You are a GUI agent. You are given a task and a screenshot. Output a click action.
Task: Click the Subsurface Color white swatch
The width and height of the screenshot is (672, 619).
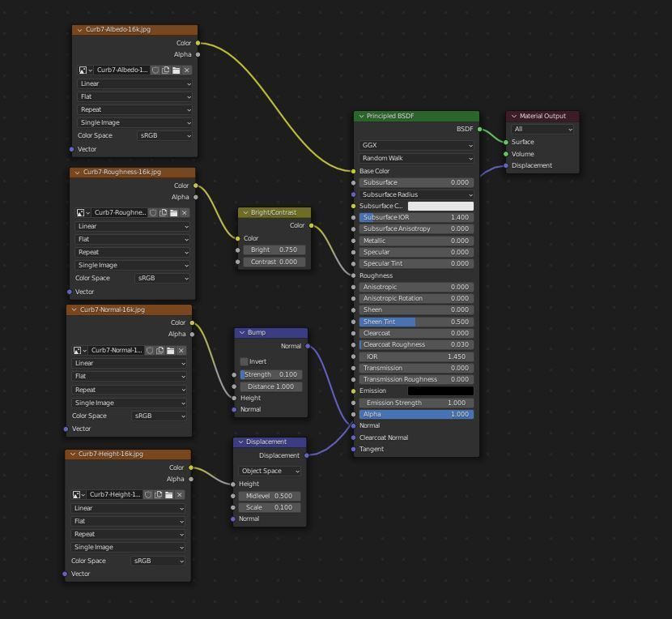(x=440, y=207)
